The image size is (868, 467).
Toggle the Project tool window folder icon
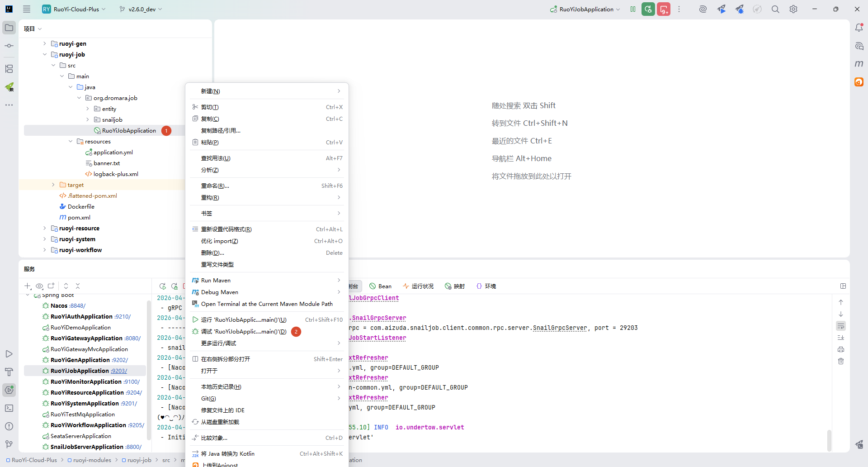(x=9, y=28)
